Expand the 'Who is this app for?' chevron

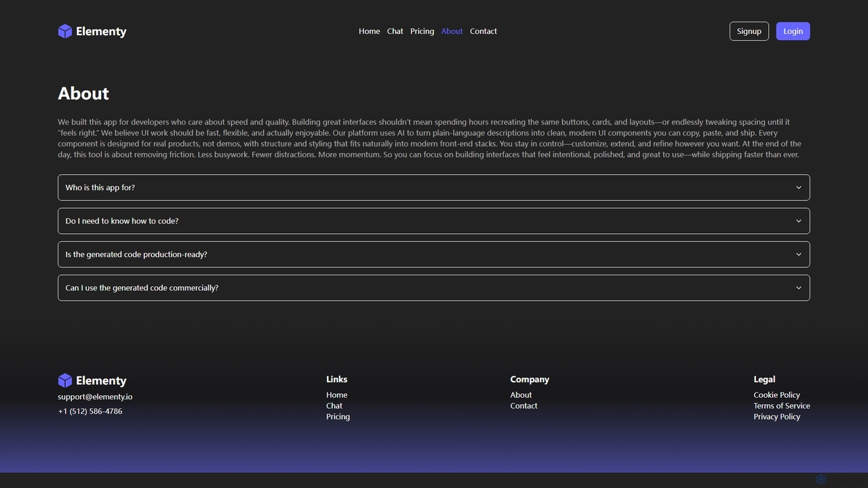798,188
